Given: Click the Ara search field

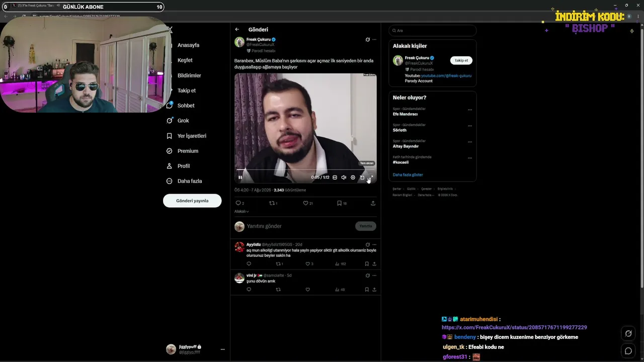Looking at the screenshot, I should [432, 31].
